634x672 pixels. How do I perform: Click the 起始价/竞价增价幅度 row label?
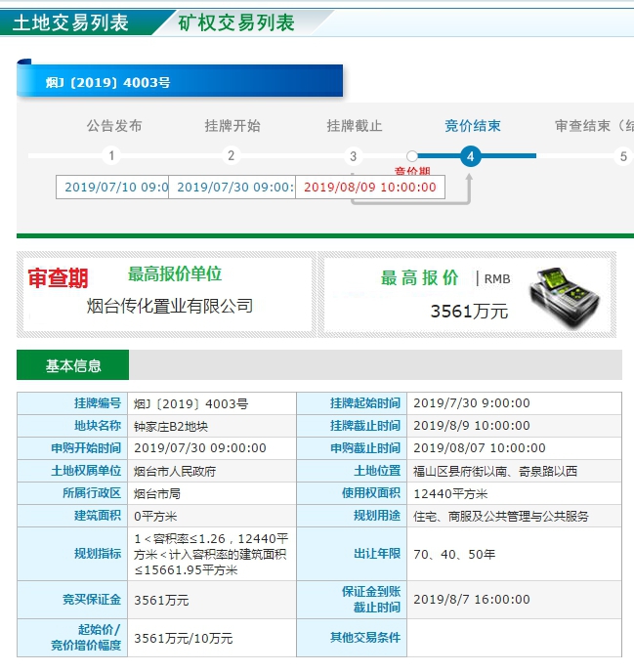pos(86,637)
